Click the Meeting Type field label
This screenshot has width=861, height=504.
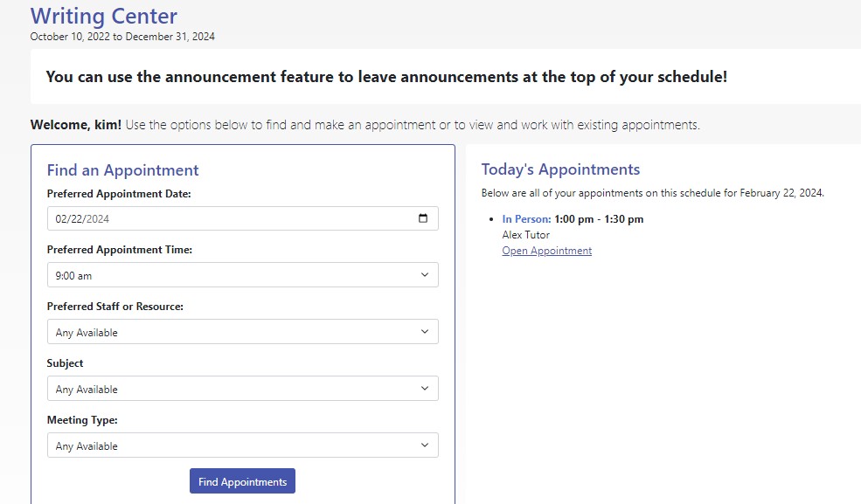click(x=82, y=420)
